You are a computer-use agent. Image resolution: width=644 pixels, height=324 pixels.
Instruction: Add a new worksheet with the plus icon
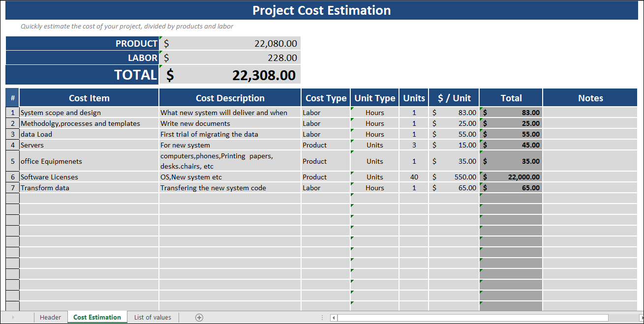pos(199,317)
